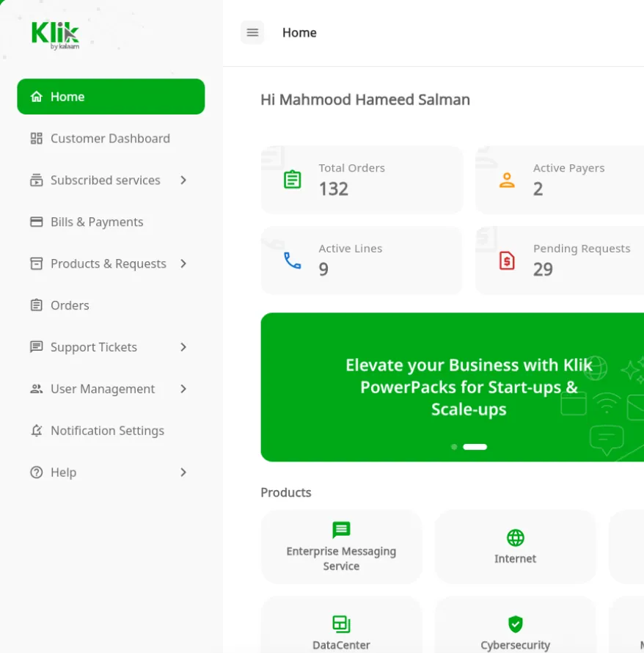Click the green Total Orders clipboard icon
The width and height of the screenshot is (644, 653).
tap(292, 180)
